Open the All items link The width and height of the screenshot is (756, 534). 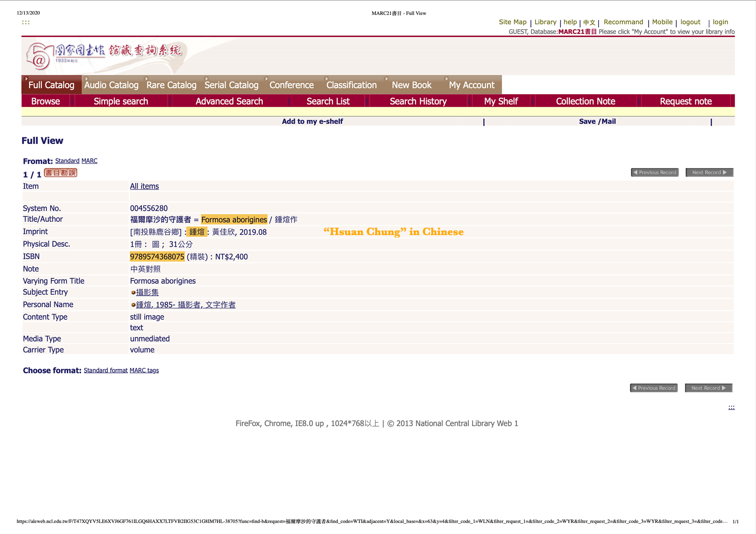click(x=144, y=186)
